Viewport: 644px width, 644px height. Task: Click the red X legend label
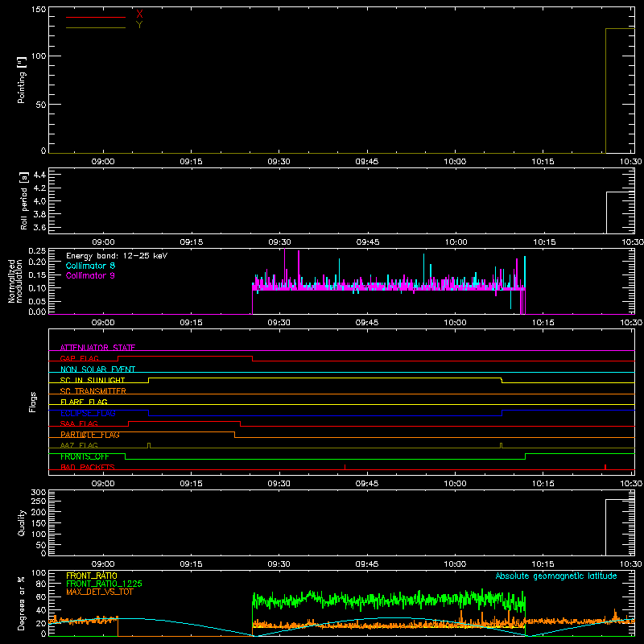[x=139, y=14]
